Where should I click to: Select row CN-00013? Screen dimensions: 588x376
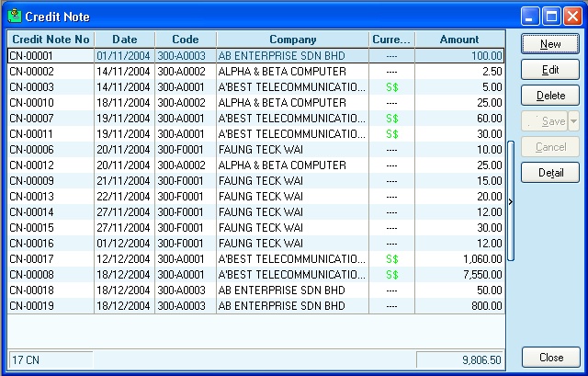255,197
